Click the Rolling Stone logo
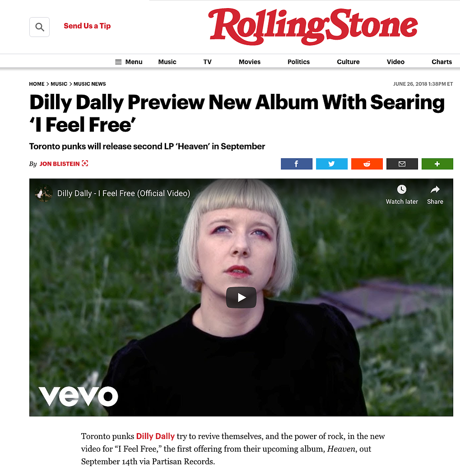This screenshot has height=476, width=460. (x=313, y=27)
